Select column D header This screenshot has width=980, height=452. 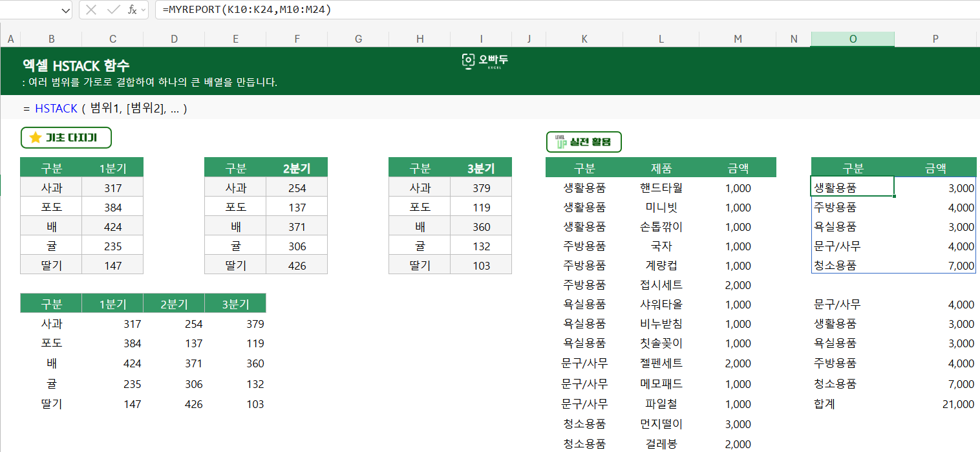coord(174,39)
